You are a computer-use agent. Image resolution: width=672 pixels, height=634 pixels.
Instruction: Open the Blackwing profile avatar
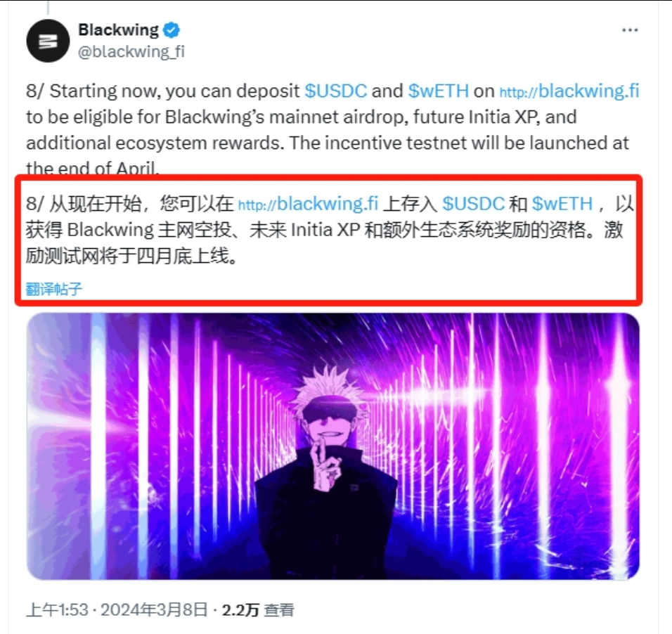click(x=48, y=41)
